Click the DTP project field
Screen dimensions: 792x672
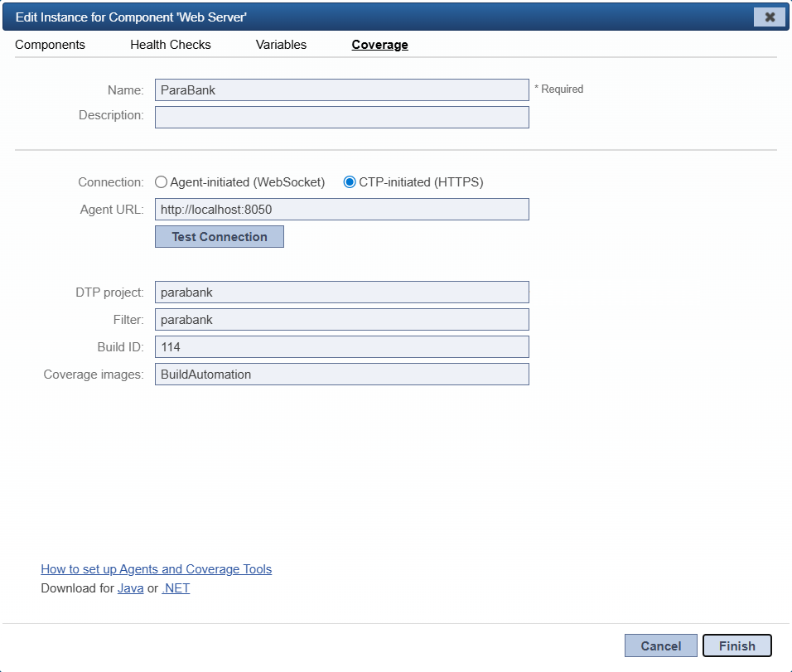coord(342,292)
